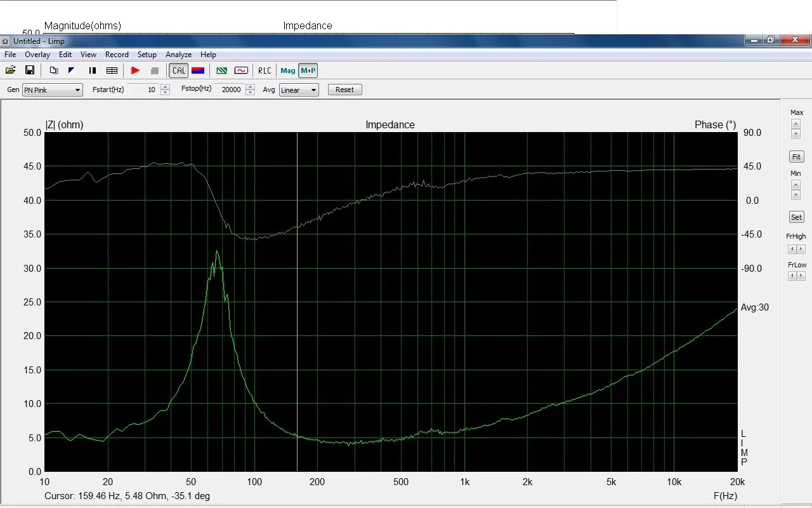Open the Record menu
Viewport: 812px width, 508px height.
click(117, 55)
